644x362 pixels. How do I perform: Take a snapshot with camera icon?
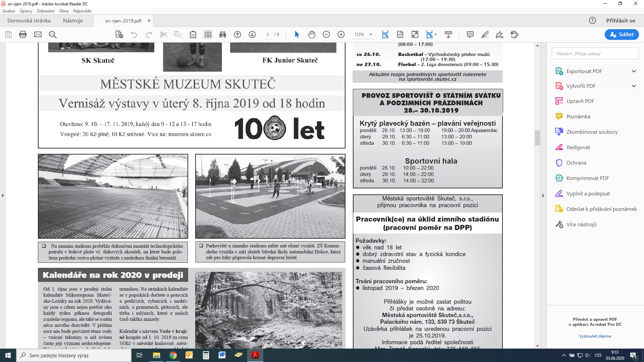[208, 35]
